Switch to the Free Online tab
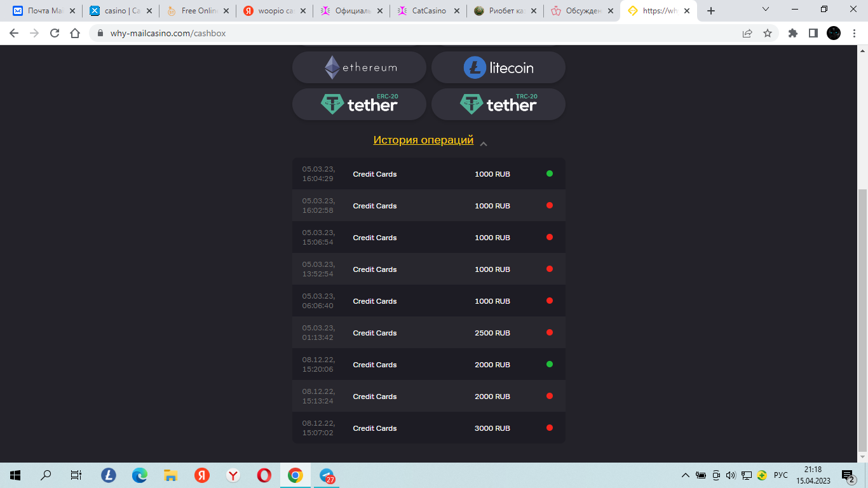868x488 pixels. (x=198, y=11)
